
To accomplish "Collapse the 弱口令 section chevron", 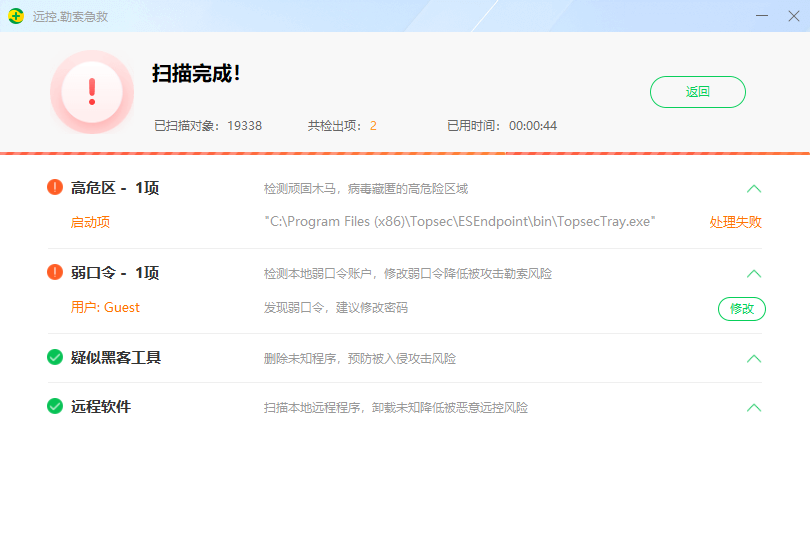I will click(x=754, y=274).
